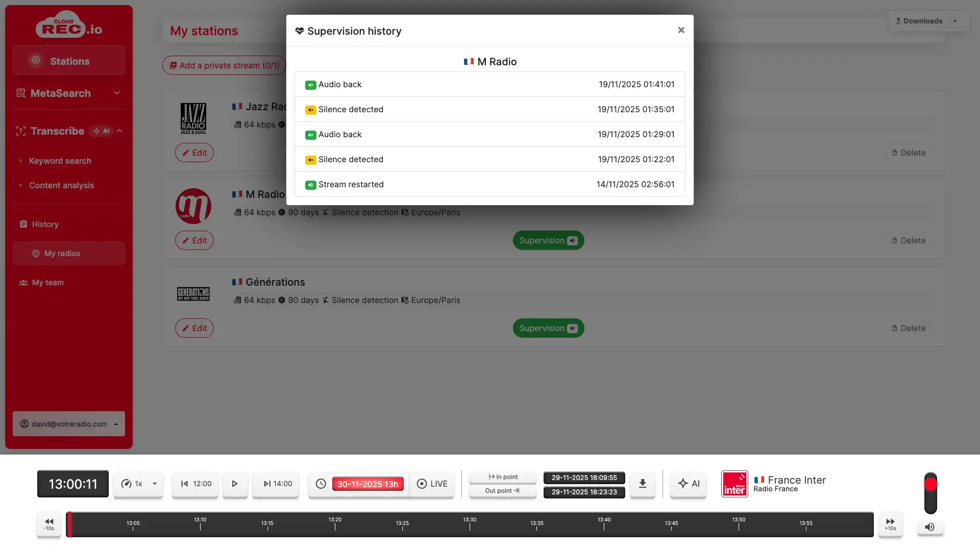This screenshot has height=551, width=980.
Task: Click the AI assistant icon in the player bar
Action: pyautogui.click(x=688, y=484)
